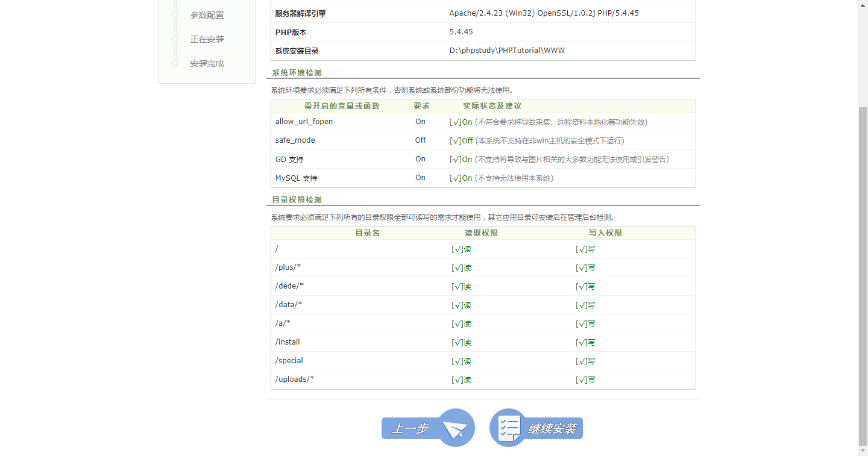The image size is (868, 456).
Task: Click the write permission for /data/*
Action: click(x=585, y=305)
